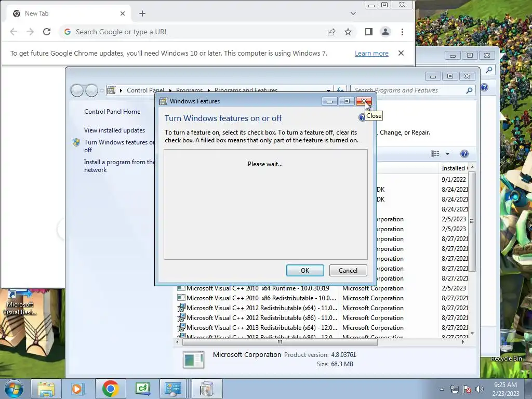Click help icon in rear Explorer window
The image size is (532, 399).
(x=485, y=87)
